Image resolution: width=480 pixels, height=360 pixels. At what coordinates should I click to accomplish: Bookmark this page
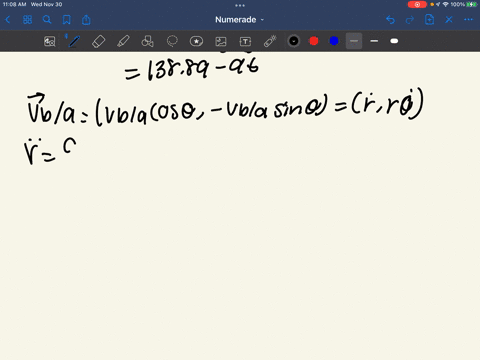67,20
